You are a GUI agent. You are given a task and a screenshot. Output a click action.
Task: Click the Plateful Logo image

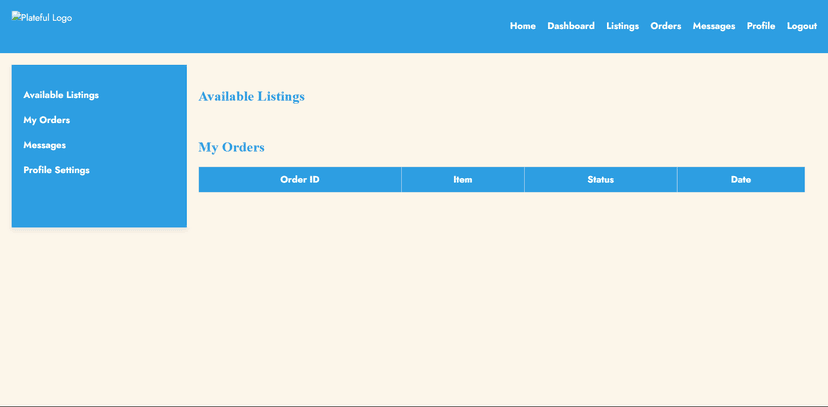pos(42,18)
